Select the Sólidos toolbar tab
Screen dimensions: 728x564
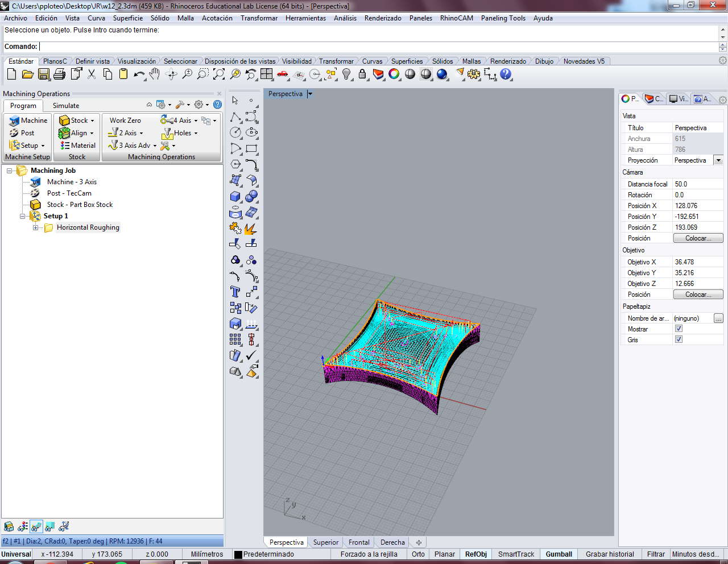[442, 61]
